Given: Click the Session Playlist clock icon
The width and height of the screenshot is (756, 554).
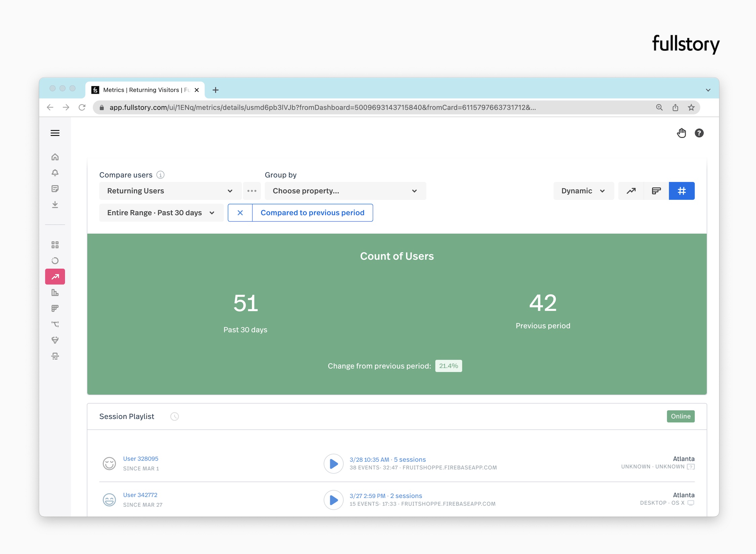Looking at the screenshot, I should coord(175,417).
